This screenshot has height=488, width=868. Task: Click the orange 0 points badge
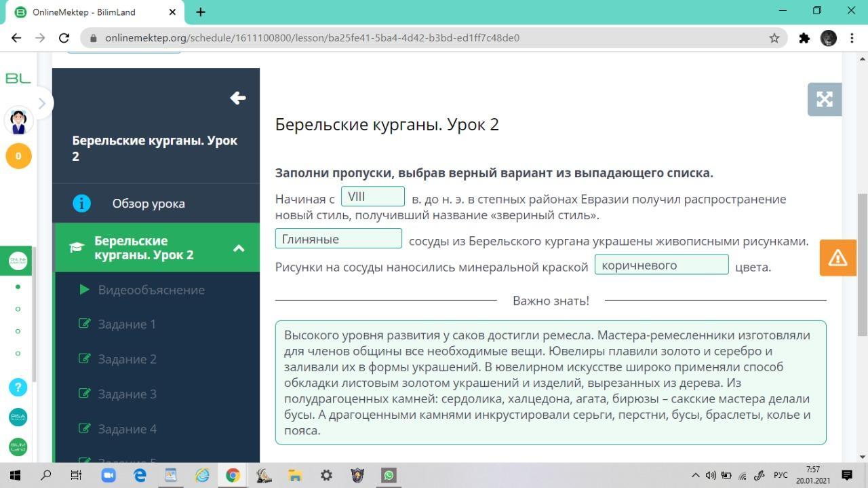18,156
